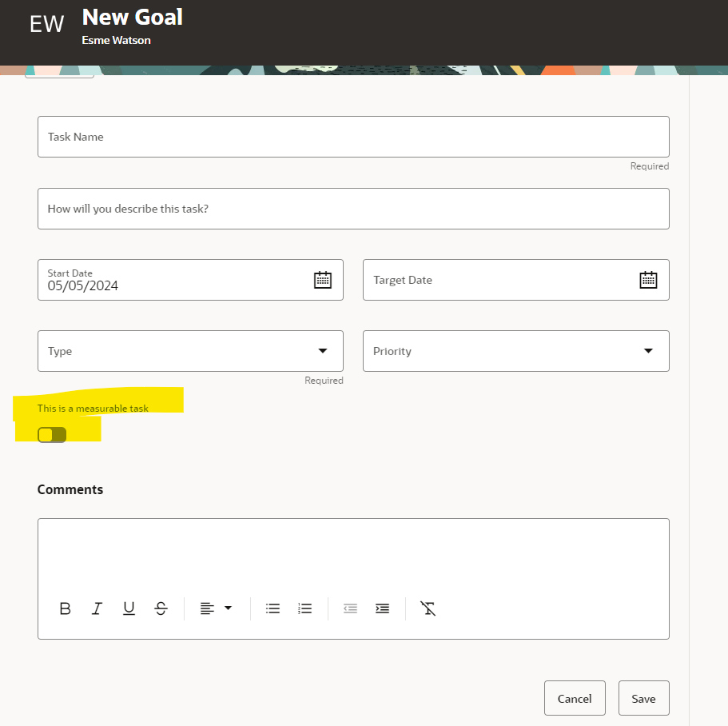The width and height of the screenshot is (728, 726).
Task: Open the Priority dropdown
Action: click(x=648, y=350)
